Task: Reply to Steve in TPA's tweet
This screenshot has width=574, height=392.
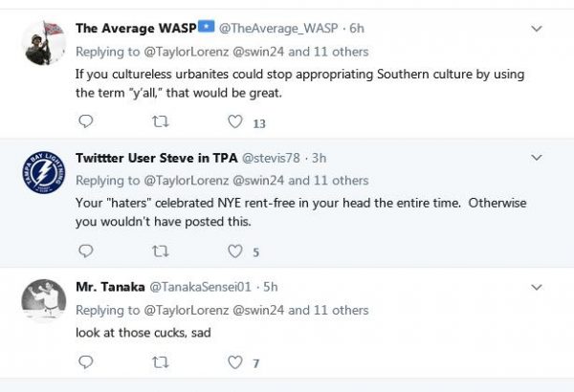Action: 85,251
